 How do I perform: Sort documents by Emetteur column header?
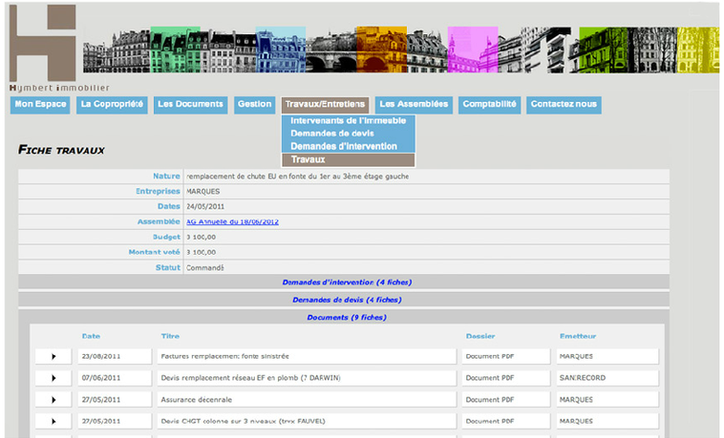[x=578, y=336]
